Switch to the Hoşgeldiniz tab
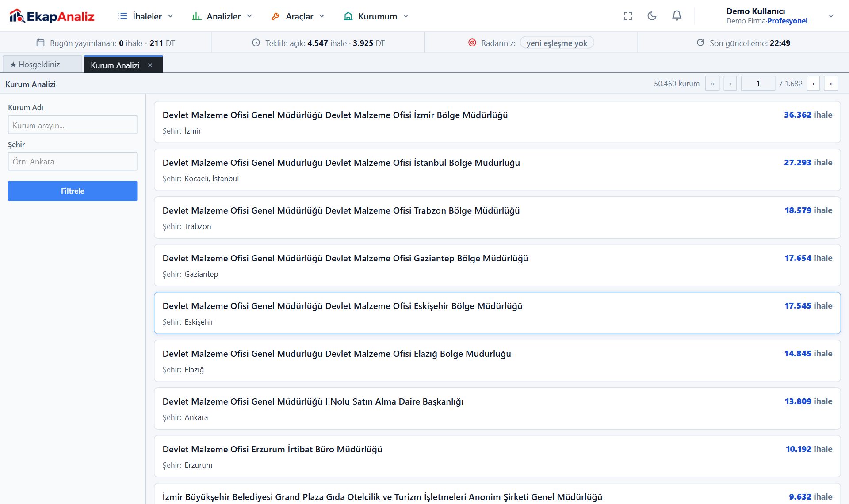The height and width of the screenshot is (504, 849). 42,64
